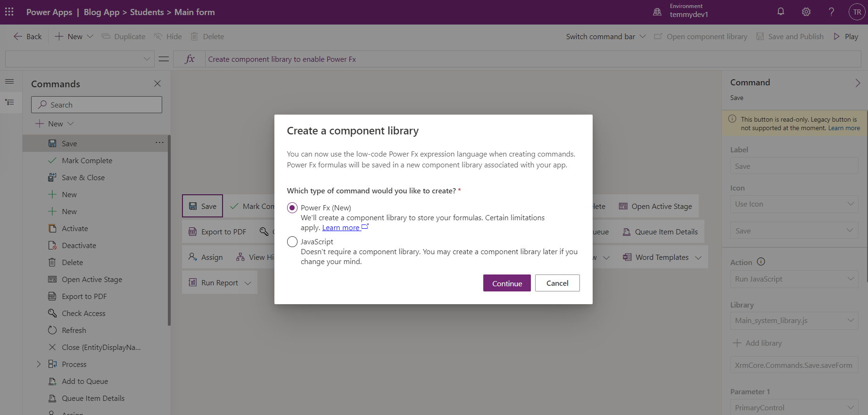Open the notifications bell
Screen dimensions: 868x415
(781, 12)
